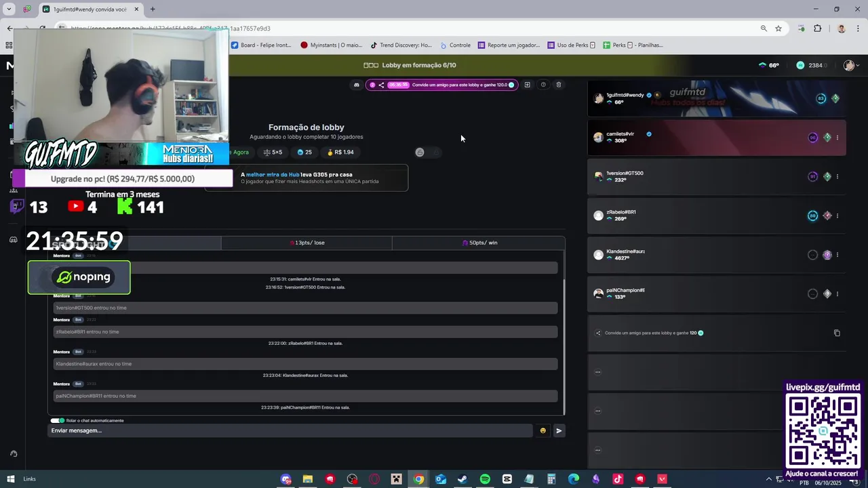Screen dimensions: 868x488
Task: Click the invite a friend banner
Action: pos(441,85)
